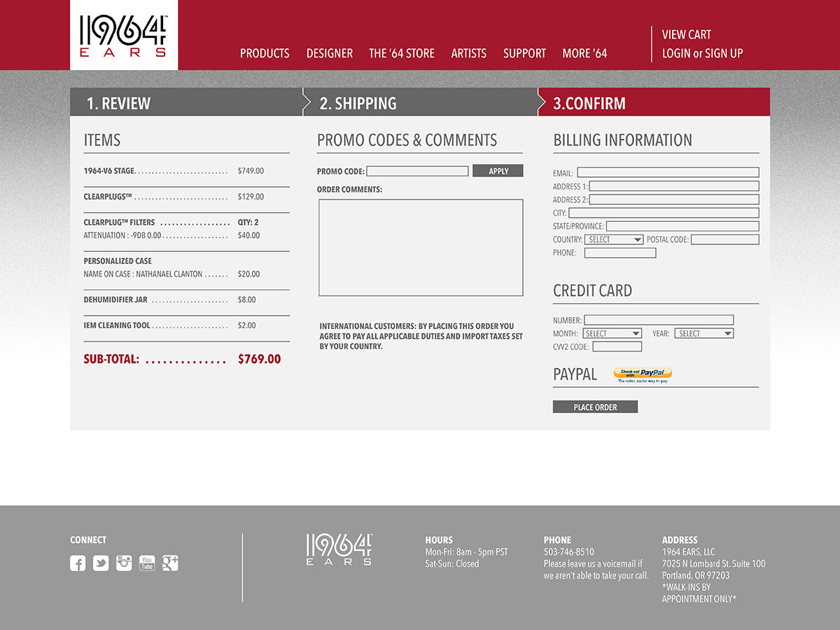Open the More '64 menu
The height and width of the screenshot is (630, 840).
(x=585, y=53)
